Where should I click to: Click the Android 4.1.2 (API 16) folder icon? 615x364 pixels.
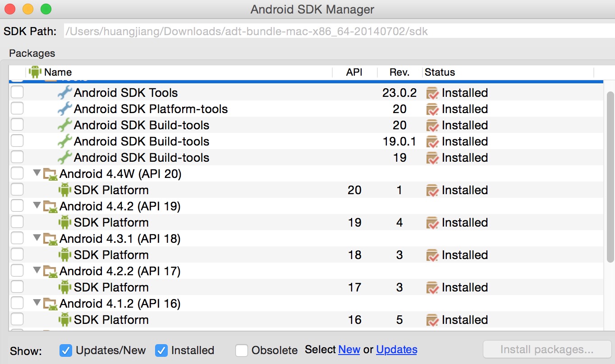click(50, 304)
